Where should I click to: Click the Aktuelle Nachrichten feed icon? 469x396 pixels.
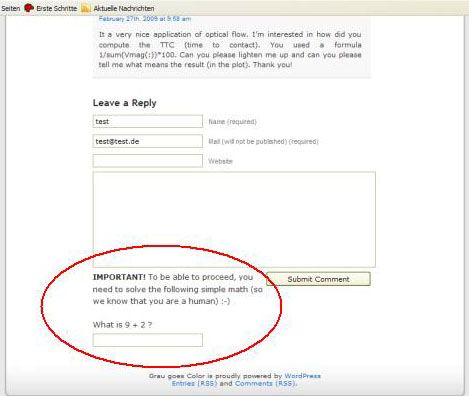point(86,8)
